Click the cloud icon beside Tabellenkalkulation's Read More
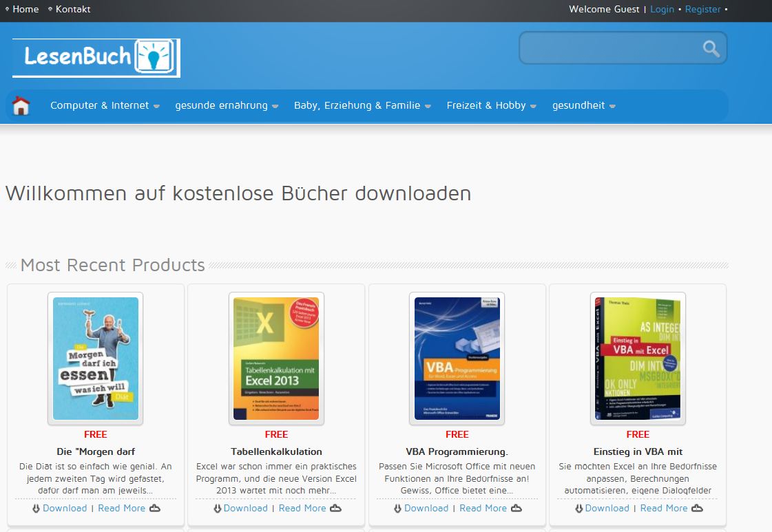 (335, 508)
